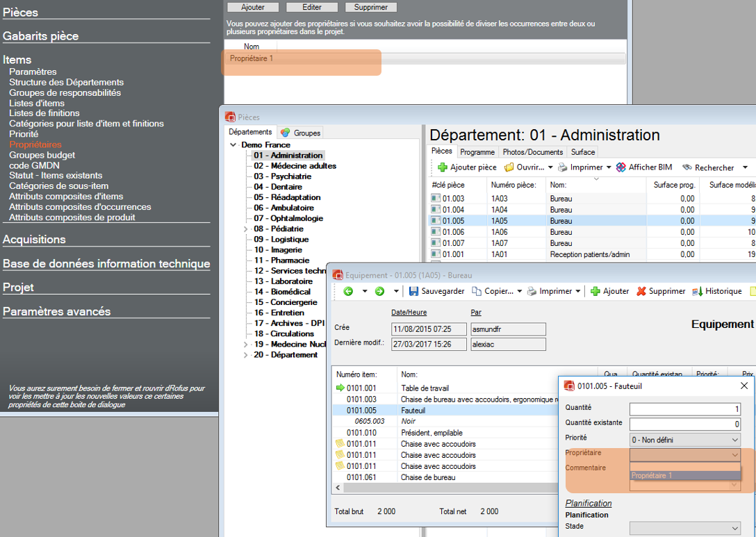Open Groupes budget in the Items menu
The width and height of the screenshot is (756, 537).
tap(42, 155)
